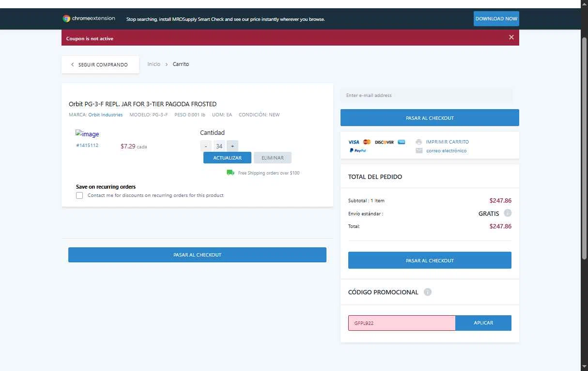Click the PayPal logo icon
The height and width of the screenshot is (371, 588).
click(358, 151)
